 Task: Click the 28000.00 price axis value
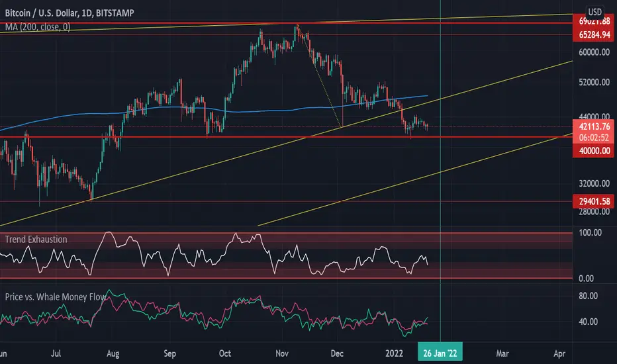(594, 212)
